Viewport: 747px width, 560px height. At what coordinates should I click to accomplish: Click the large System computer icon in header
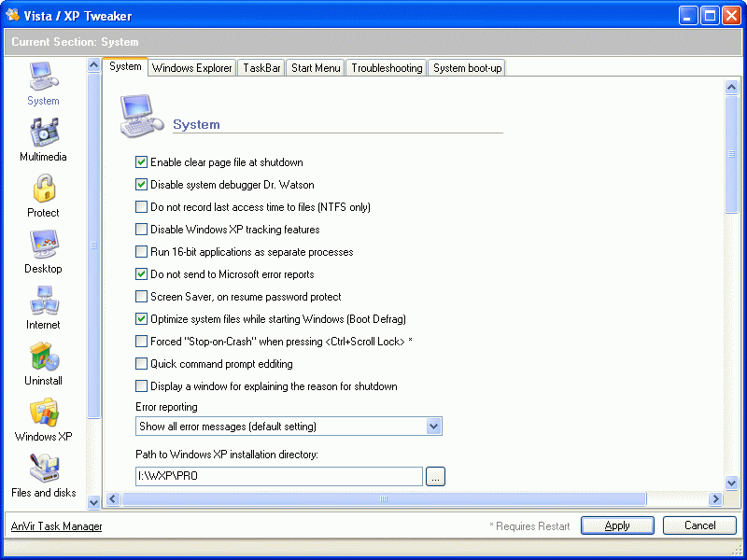(x=142, y=116)
